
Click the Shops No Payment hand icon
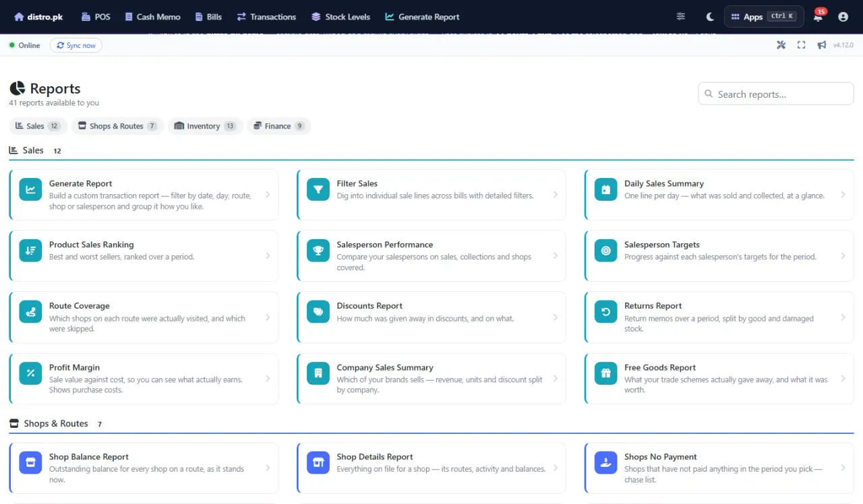[x=606, y=463]
